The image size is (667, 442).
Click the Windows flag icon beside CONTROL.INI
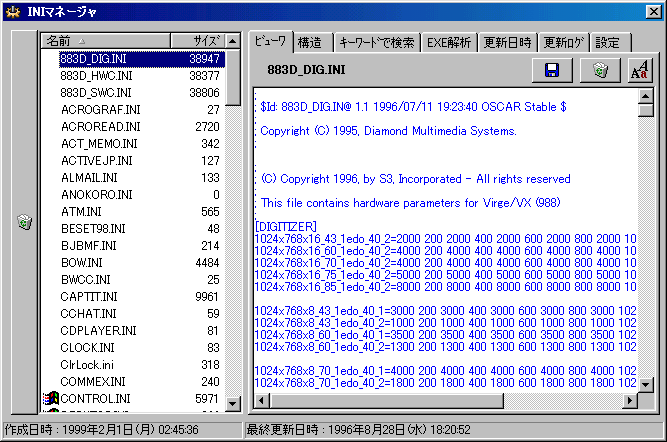(x=51, y=399)
